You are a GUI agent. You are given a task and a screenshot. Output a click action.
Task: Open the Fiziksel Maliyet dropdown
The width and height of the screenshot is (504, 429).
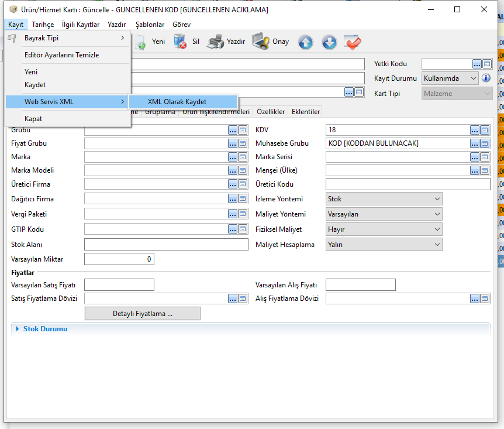(384, 229)
